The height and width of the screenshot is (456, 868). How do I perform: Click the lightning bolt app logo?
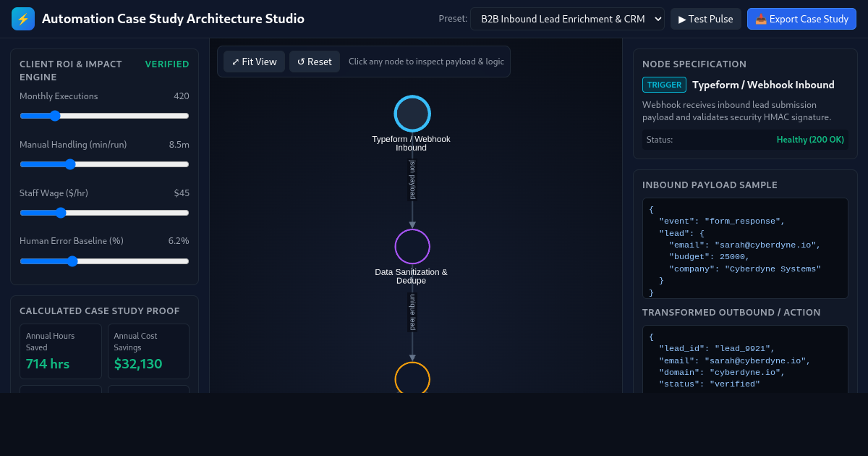click(23, 19)
